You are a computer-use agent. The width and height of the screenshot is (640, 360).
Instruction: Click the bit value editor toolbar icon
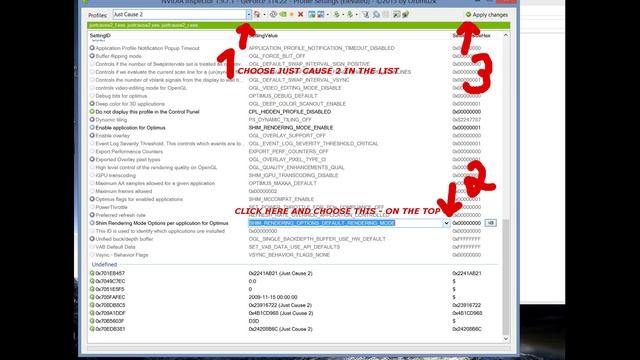(x=396, y=14)
